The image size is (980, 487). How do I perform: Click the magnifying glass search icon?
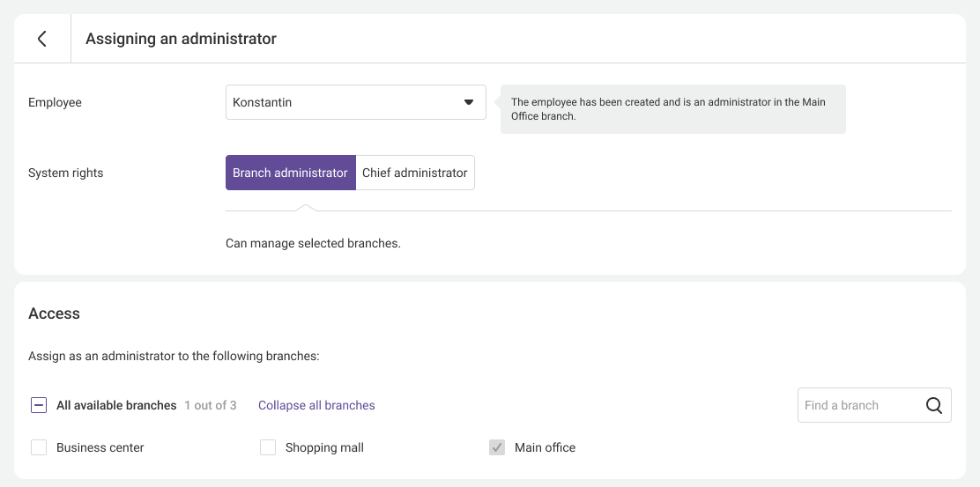pyautogui.click(x=934, y=405)
